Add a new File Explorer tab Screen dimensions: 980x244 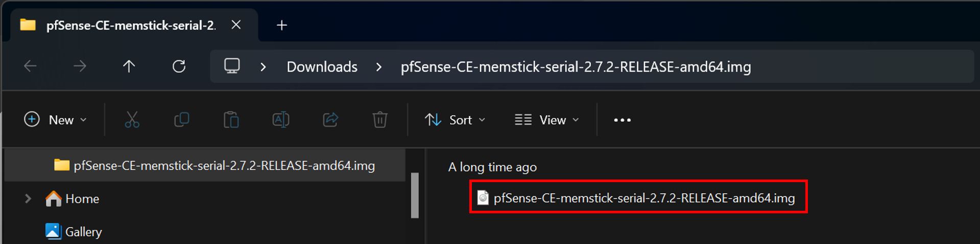click(281, 25)
